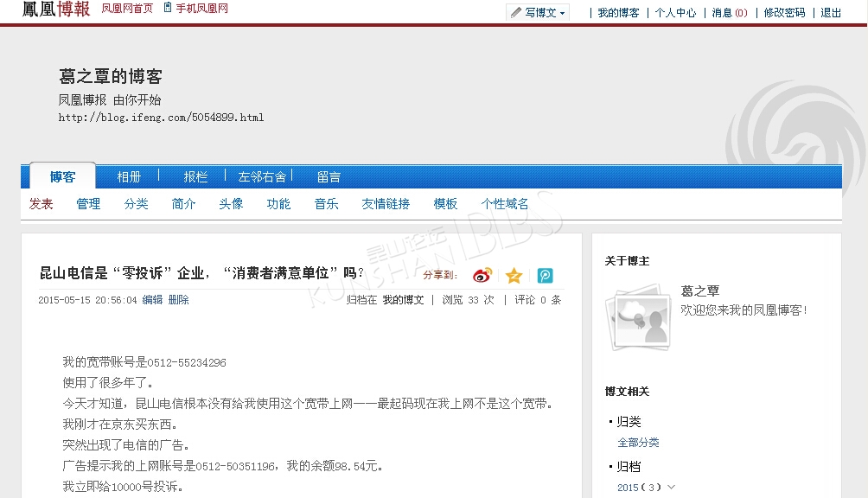Click the blogger avatar thumbnail
Viewport: 868px width, 498px height.
638,317
